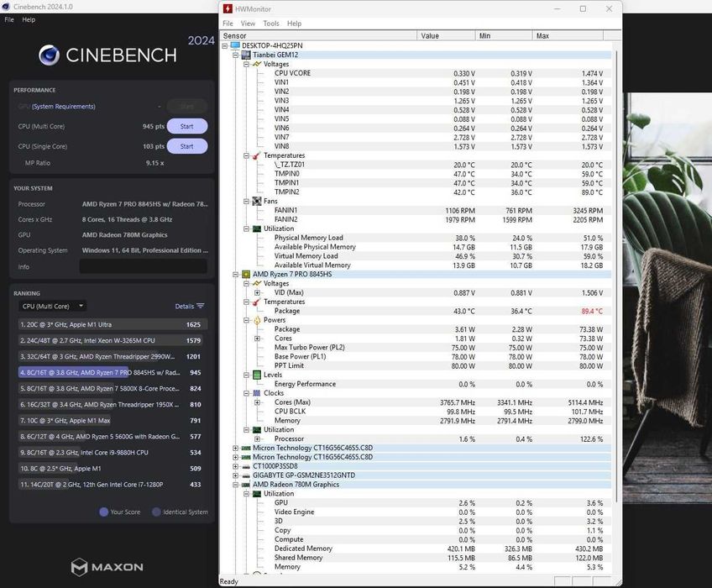Expand the Cores (Max) clocks node
712x588 pixels.
[257, 402]
